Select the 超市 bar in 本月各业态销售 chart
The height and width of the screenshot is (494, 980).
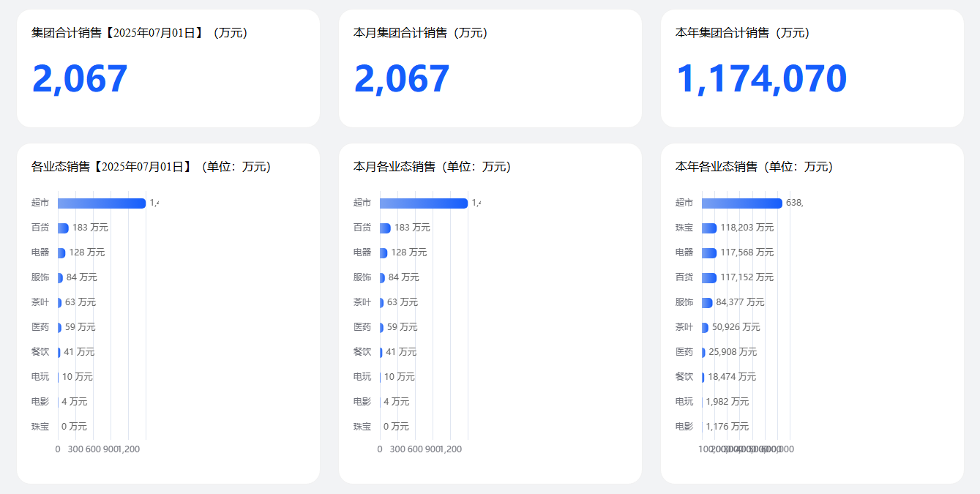(423, 203)
